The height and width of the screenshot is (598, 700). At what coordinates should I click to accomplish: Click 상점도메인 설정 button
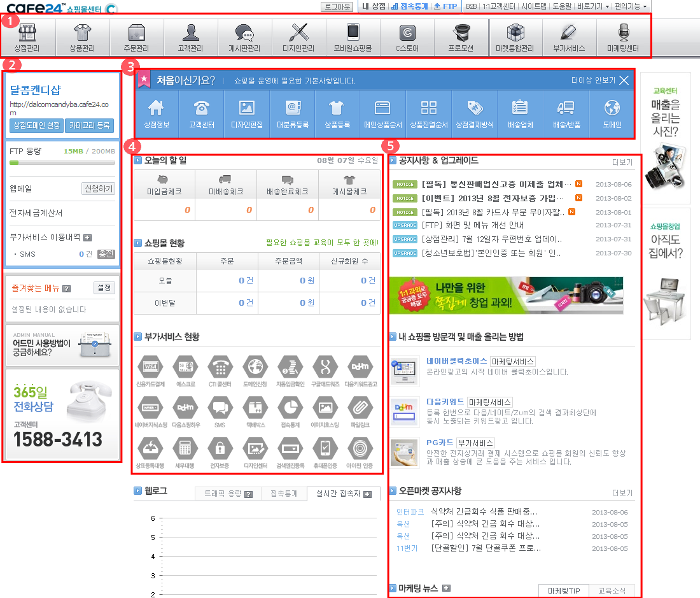37,125
